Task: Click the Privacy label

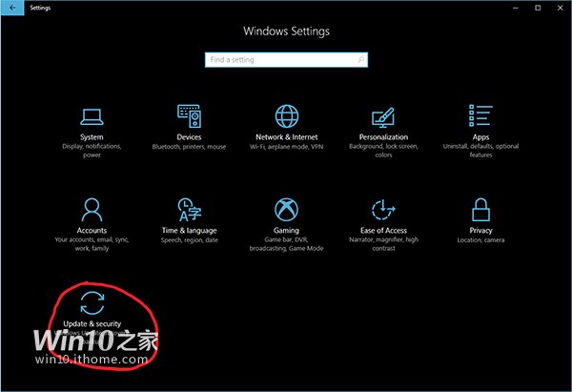Action: 480,231
